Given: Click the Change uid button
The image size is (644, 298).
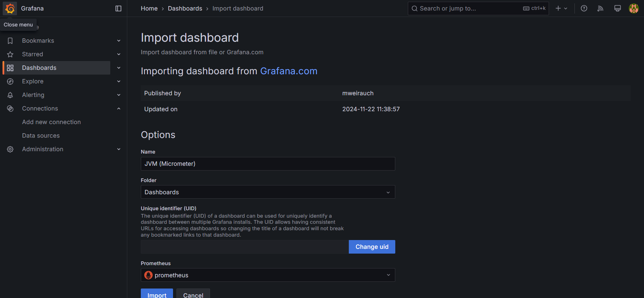Looking at the screenshot, I should click(372, 247).
